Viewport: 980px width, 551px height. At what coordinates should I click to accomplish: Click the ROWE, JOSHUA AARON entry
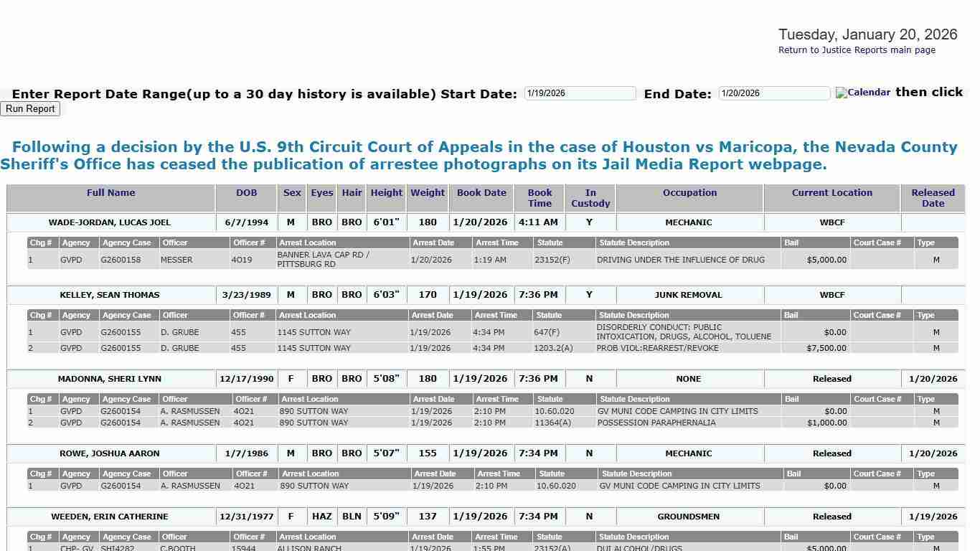(110, 453)
